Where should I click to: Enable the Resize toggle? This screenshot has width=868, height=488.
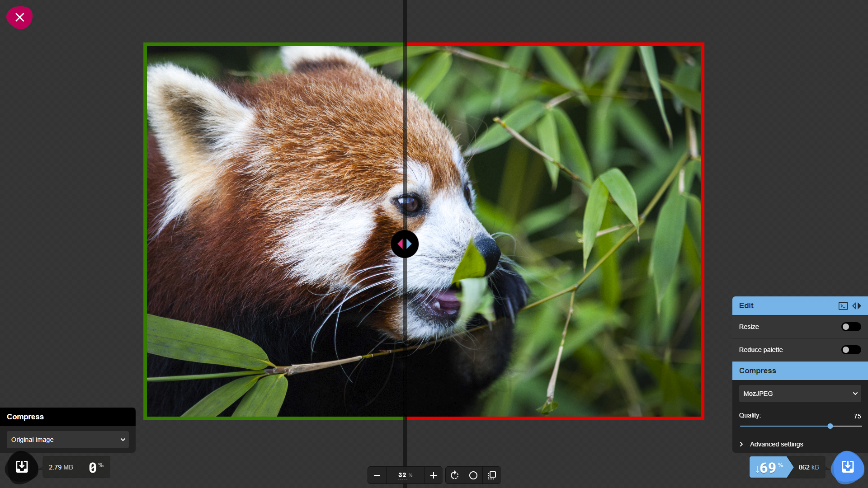tap(851, 327)
